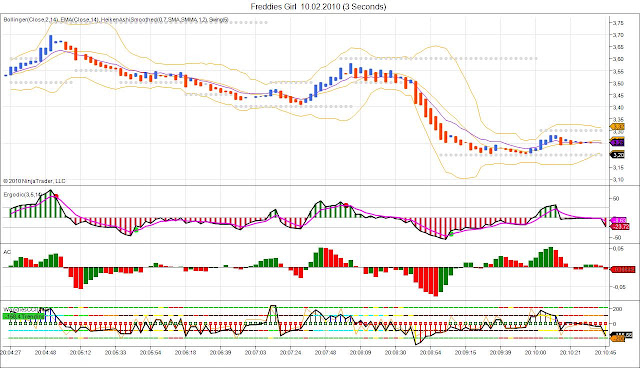Click the 20:05:12 time axis label
Screen dimensions: 640x368
tap(80, 352)
